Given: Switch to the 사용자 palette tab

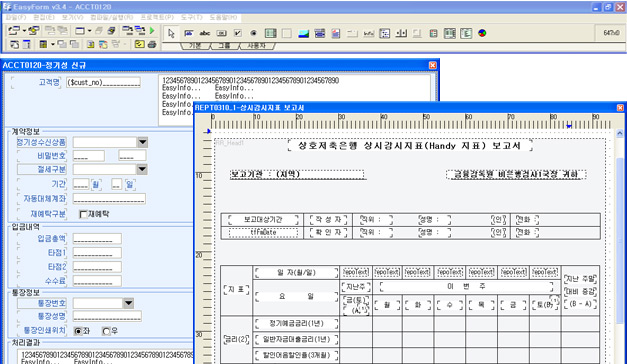Looking at the screenshot, I should pyautogui.click(x=256, y=46).
